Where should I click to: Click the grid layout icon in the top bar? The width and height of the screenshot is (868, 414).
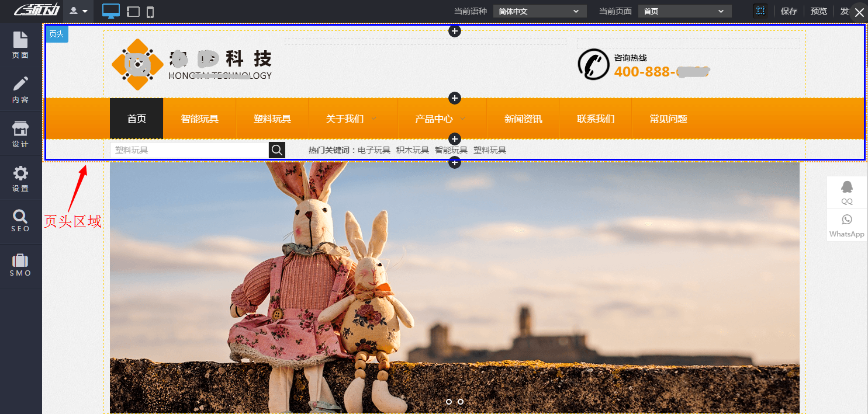pos(760,11)
